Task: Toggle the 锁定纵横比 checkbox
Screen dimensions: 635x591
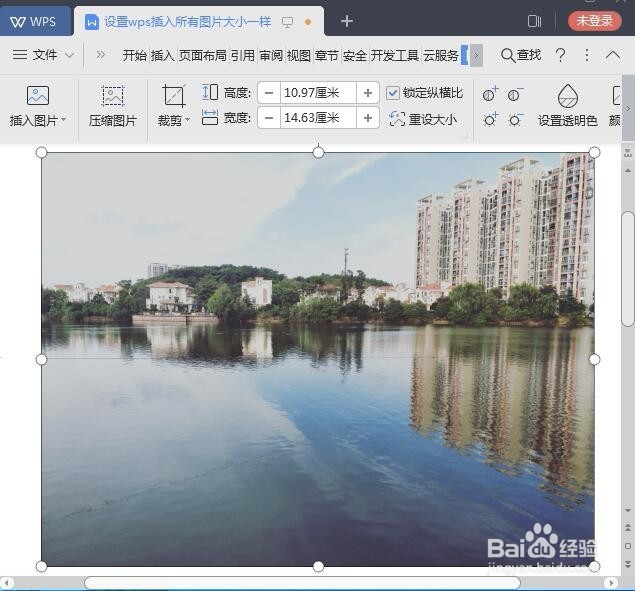Action: 392,93
